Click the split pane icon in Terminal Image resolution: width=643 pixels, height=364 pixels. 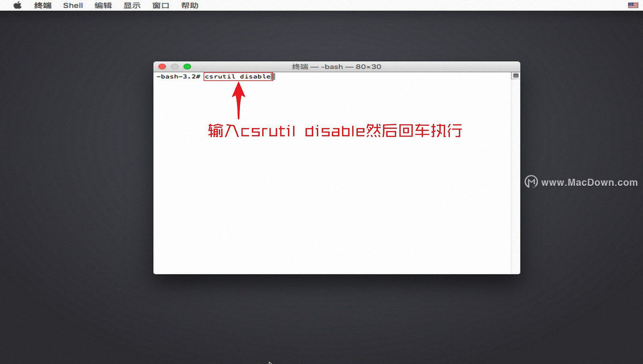point(515,76)
